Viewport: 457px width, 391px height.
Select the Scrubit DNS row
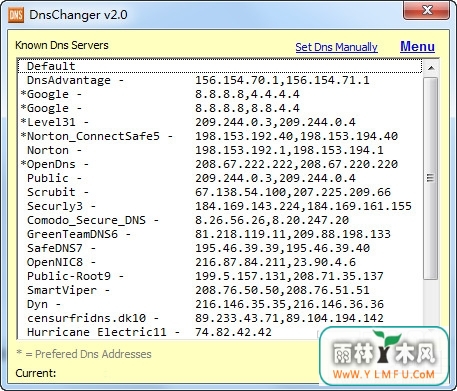tap(220, 192)
